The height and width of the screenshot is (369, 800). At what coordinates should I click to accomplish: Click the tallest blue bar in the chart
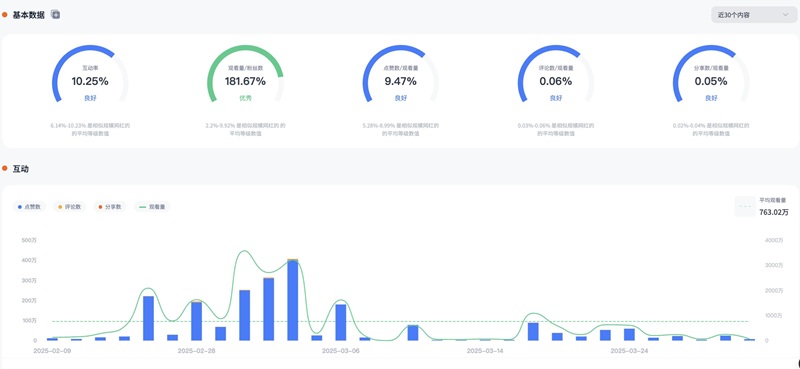pyautogui.click(x=292, y=300)
